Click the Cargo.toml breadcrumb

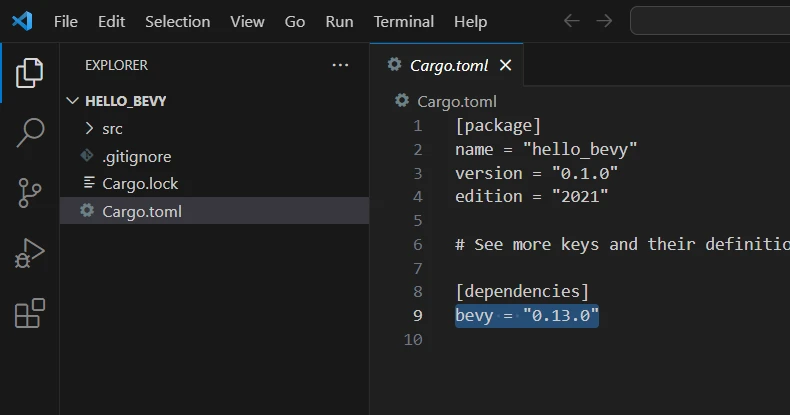tap(456, 101)
